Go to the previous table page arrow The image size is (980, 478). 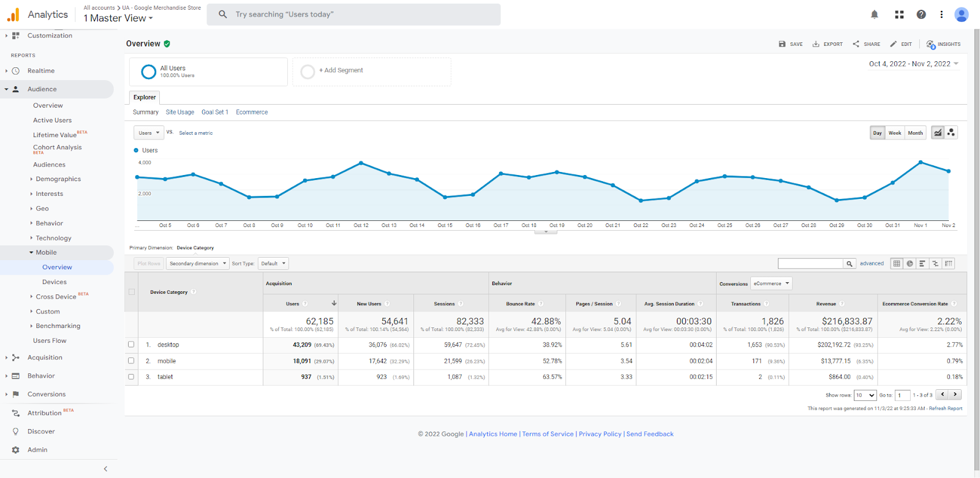(x=943, y=395)
